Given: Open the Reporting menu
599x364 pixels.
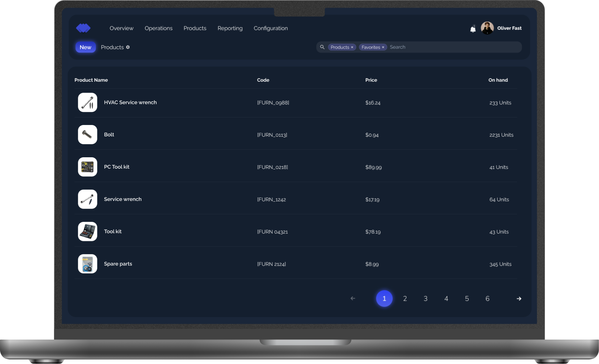Looking at the screenshot, I should [x=230, y=28].
